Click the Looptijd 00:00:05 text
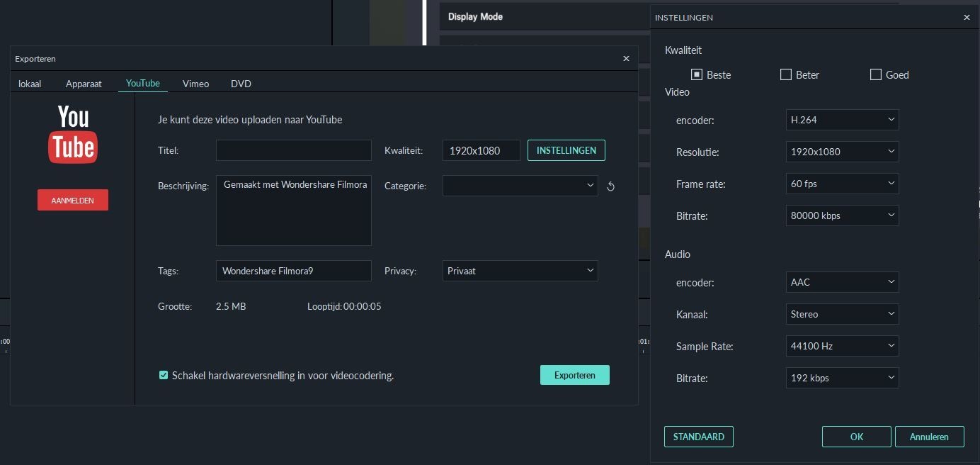980x465 pixels. pos(344,307)
